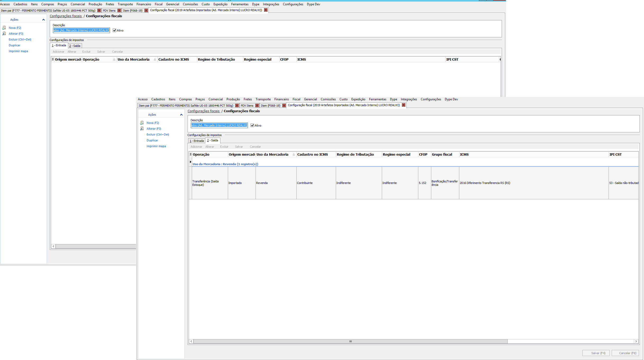Click the Descrição input field in front window

[219, 125]
